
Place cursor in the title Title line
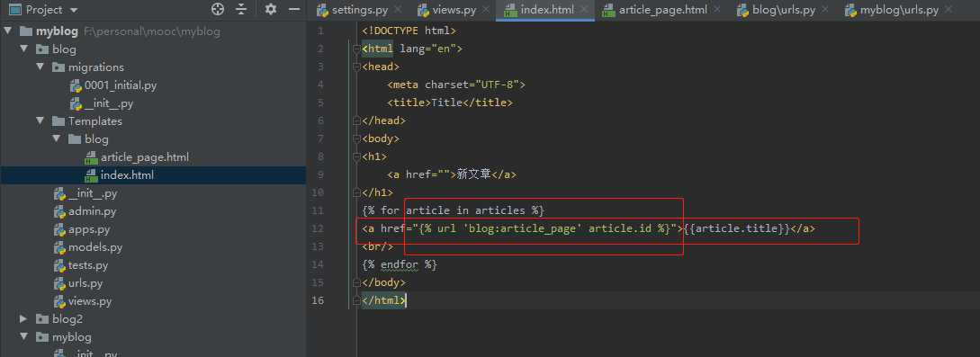pyautogui.click(x=450, y=103)
